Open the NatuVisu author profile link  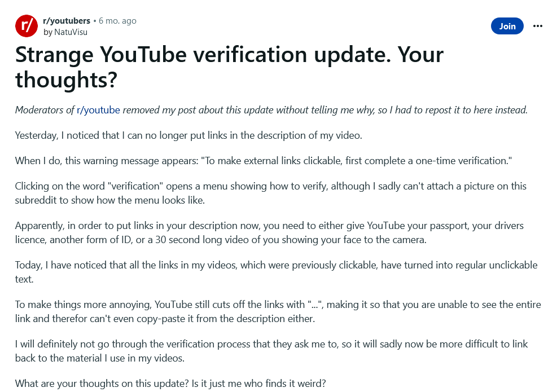(71, 32)
